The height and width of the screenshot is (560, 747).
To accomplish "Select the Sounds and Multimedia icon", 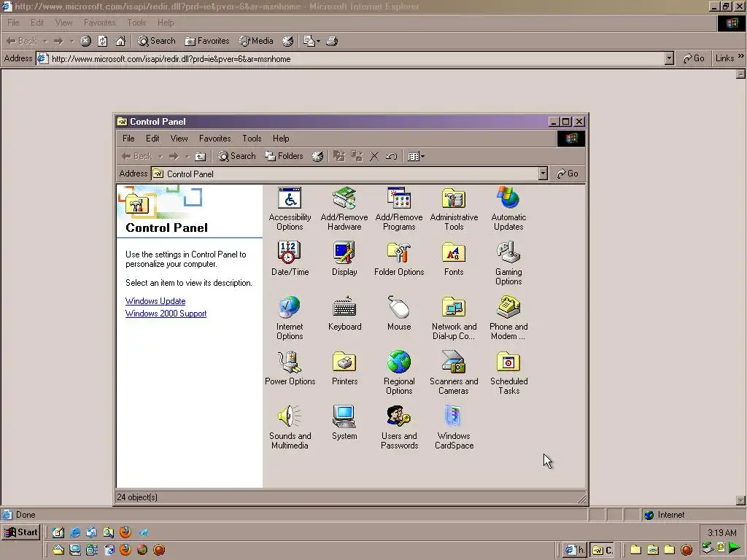I will click(x=290, y=427).
